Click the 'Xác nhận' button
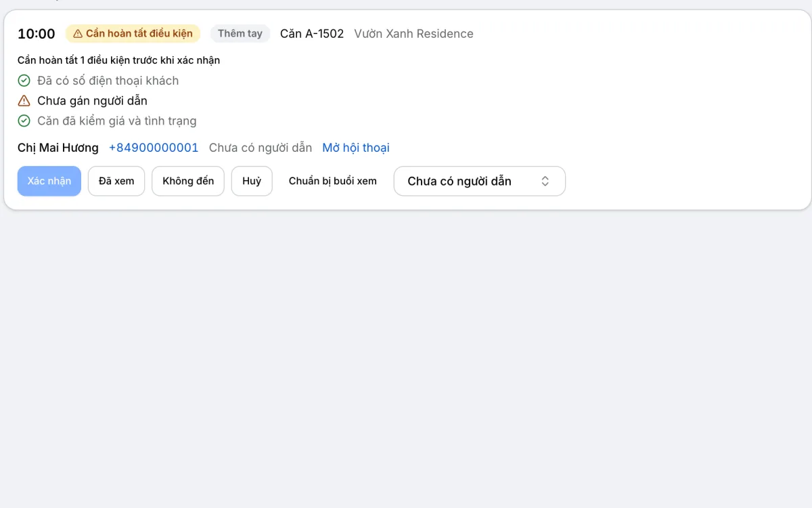The width and height of the screenshot is (812, 508). coord(49,182)
